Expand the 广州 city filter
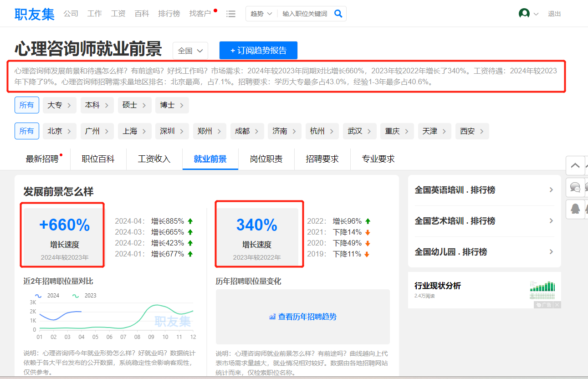This screenshot has height=379, width=588. coord(97,131)
